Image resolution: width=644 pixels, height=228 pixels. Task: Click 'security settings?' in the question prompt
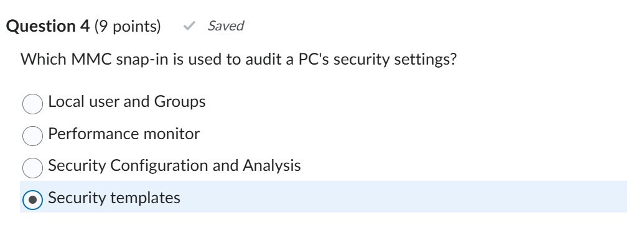click(395, 60)
